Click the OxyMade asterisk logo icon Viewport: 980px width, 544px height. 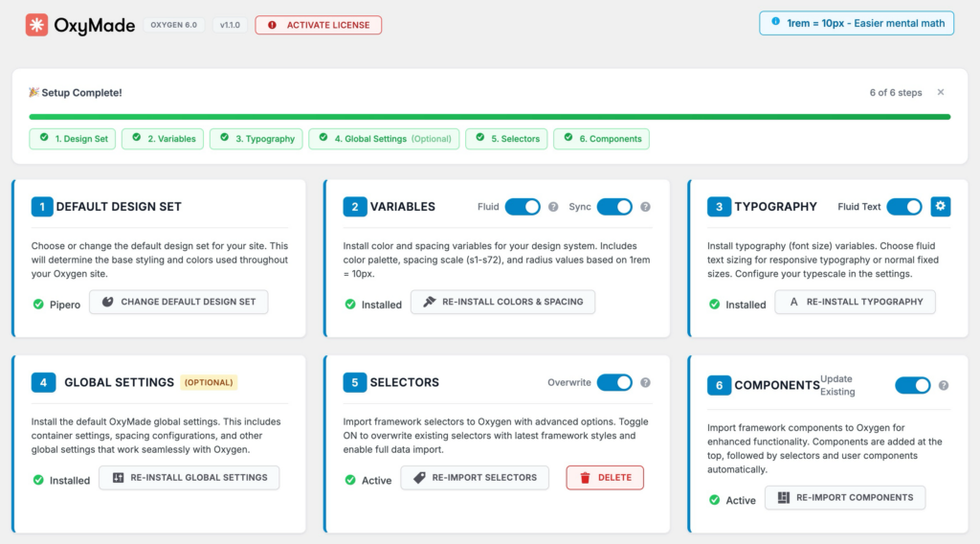[36, 25]
